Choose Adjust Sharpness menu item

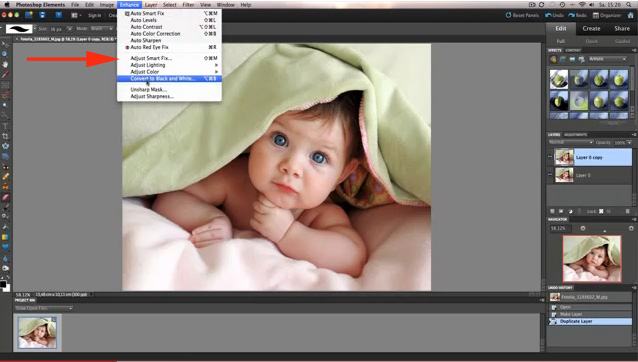[x=169, y=96]
